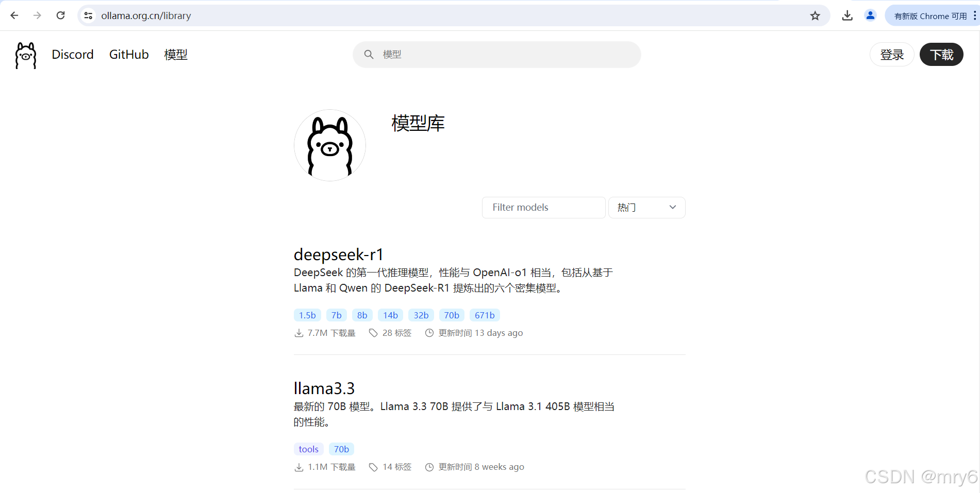Open the deepseek-r1 model title
The width and height of the screenshot is (980, 493).
coord(338,254)
